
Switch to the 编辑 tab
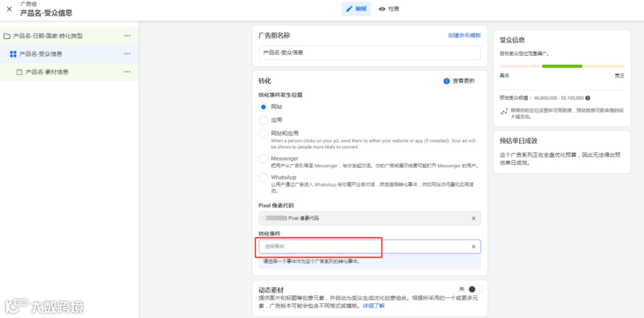click(x=356, y=9)
